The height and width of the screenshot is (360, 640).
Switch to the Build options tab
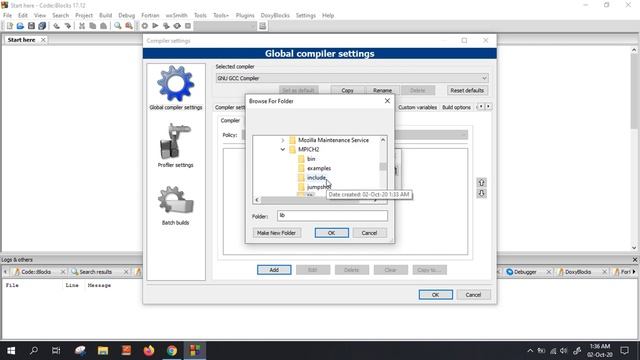tap(456, 107)
